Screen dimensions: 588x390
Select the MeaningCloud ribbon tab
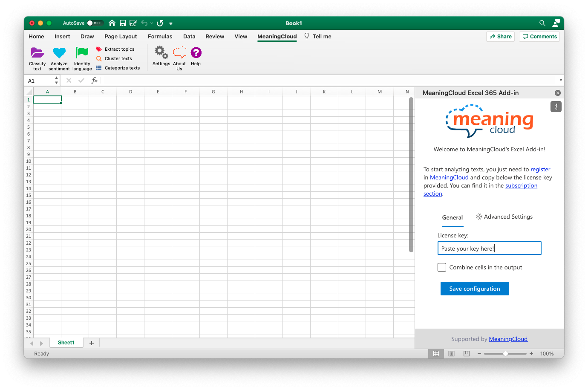click(x=277, y=37)
